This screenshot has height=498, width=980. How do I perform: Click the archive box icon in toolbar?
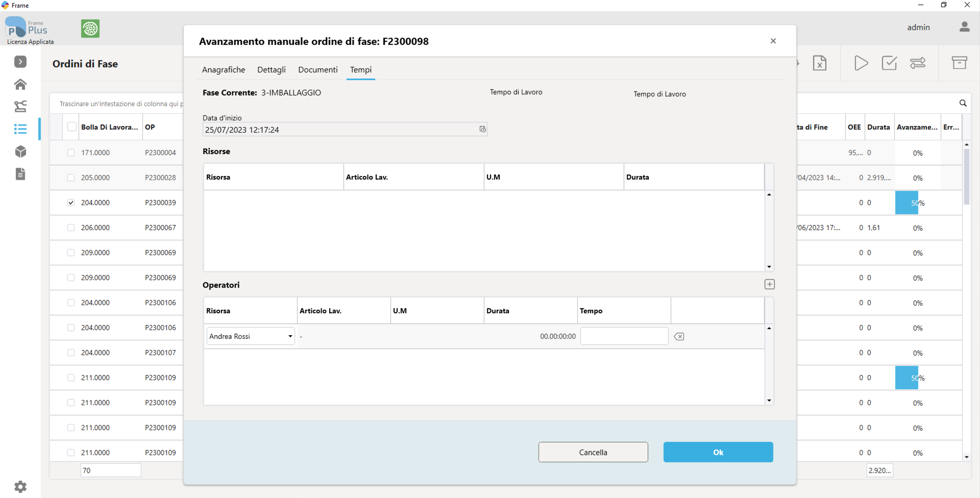click(959, 63)
